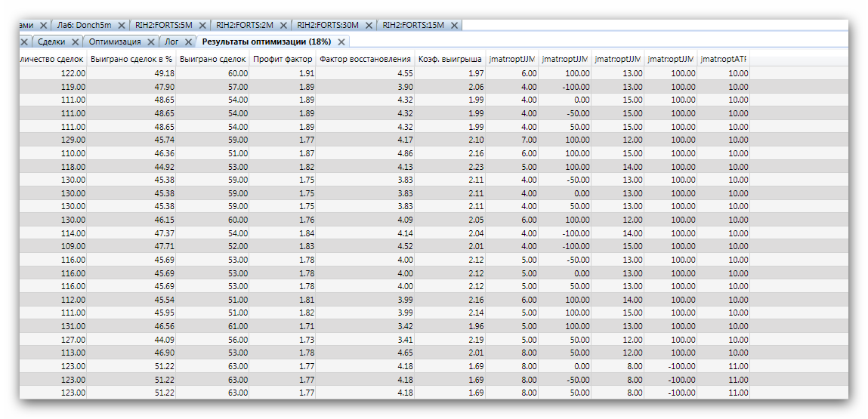Select the 7.00 parameter cell
The height and width of the screenshot is (419, 868).
pos(512,140)
